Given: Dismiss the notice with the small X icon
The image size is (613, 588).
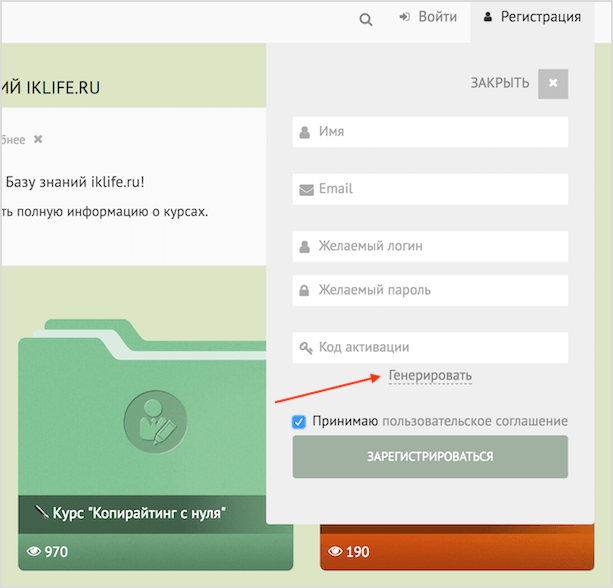Looking at the screenshot, I should click(38, 139).
